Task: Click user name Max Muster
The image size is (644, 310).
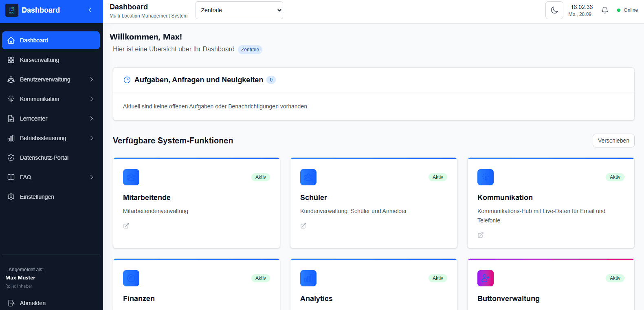Action: 20,278
